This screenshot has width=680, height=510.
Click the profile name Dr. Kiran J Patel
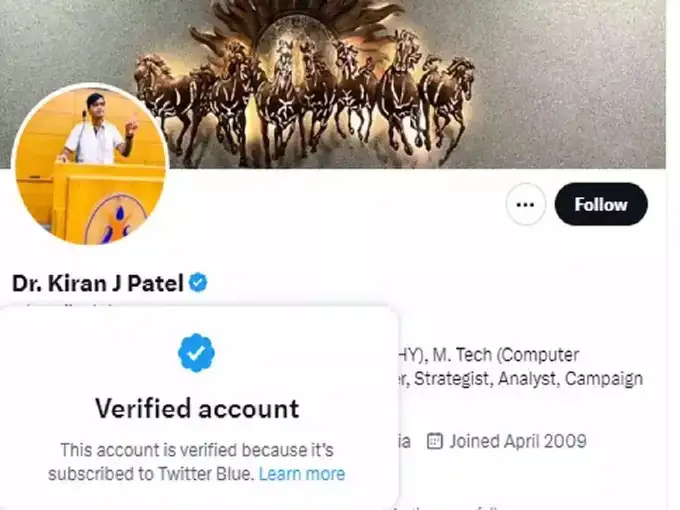click(98, 284)
